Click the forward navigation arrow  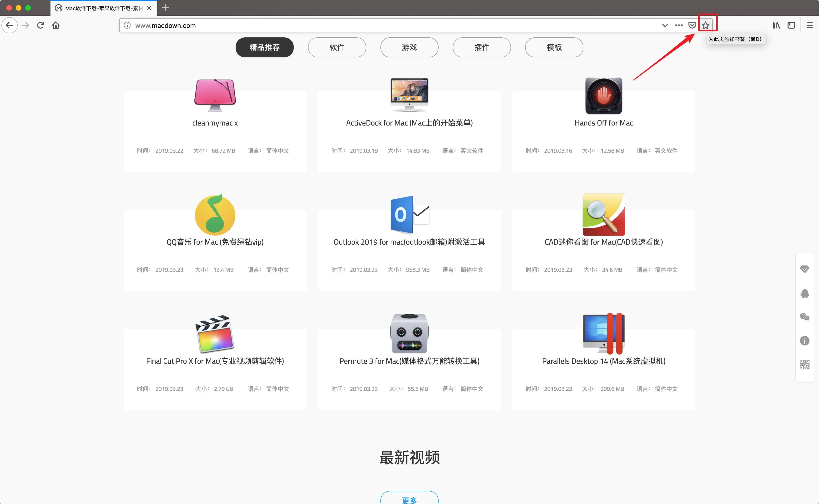pos(25,25)
